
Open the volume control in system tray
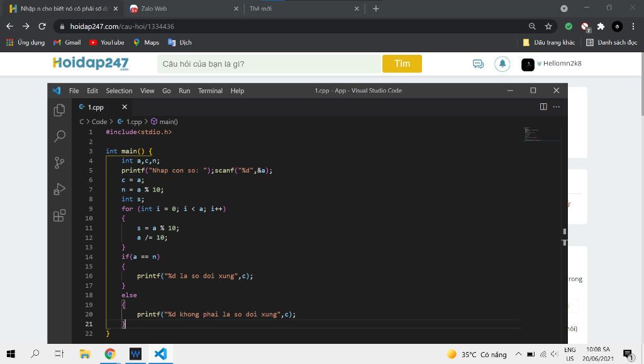555,354
